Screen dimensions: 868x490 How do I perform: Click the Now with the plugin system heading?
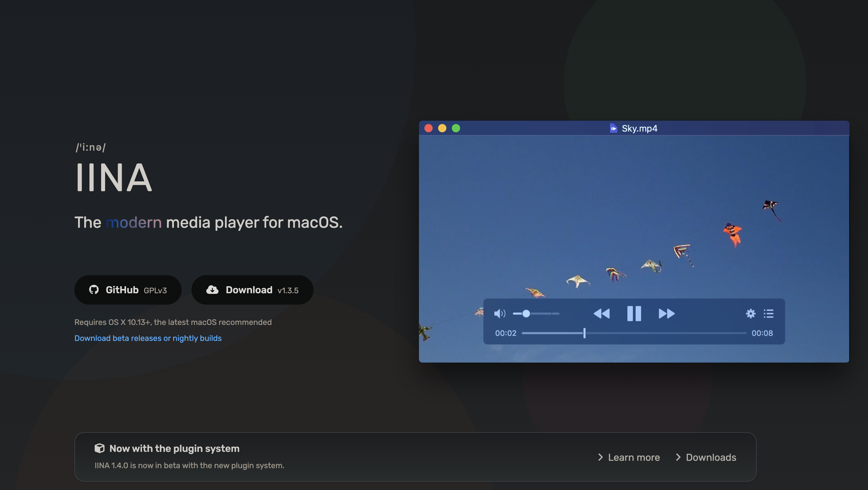pyautogui.click(x=174, y=449)
